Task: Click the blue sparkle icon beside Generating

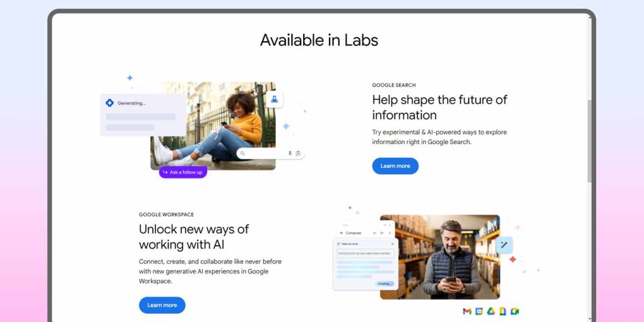Action: tap(109, 103)
